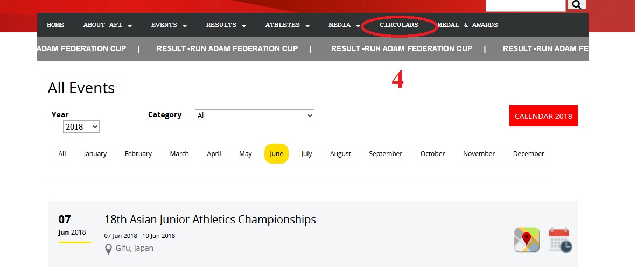Viewport: 644px width, 268px height.
Task: Open 18th Asian Junior Athletics Championships
Action: (x=209, y=220)
